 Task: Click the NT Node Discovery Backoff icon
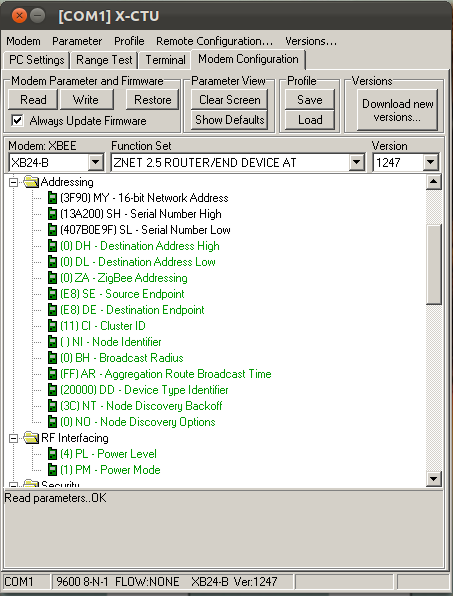pyautogui.click(x=52, y=406)
